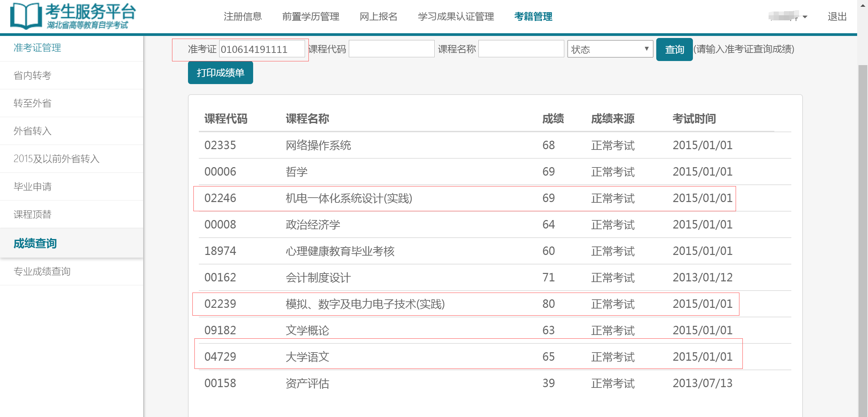This screenshot has height=417, width=868.
Task: Click the 成绩 column header
Action: tap(553, 119)
